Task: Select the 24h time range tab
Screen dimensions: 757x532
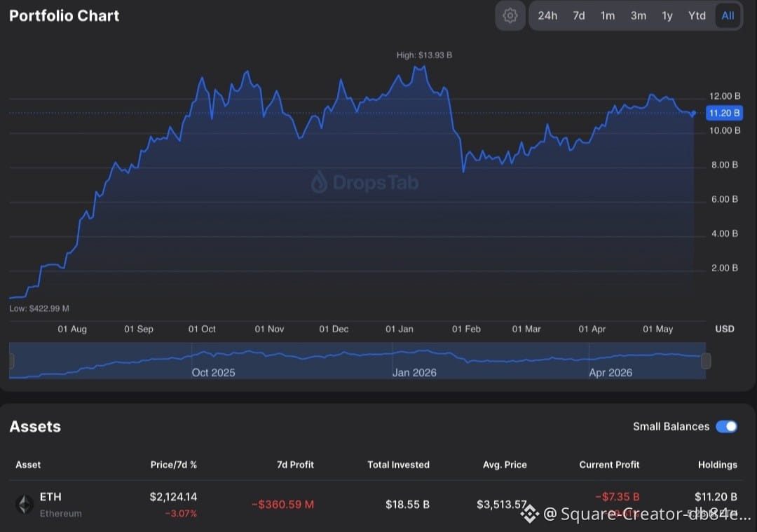Action: [x=547, y=16]
